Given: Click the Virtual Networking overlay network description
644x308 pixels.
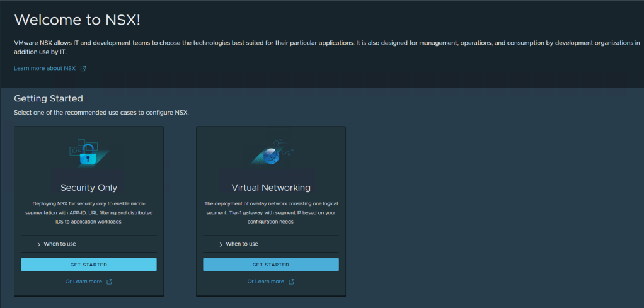Looking at the screenshot, I should (x=271, y=213).
